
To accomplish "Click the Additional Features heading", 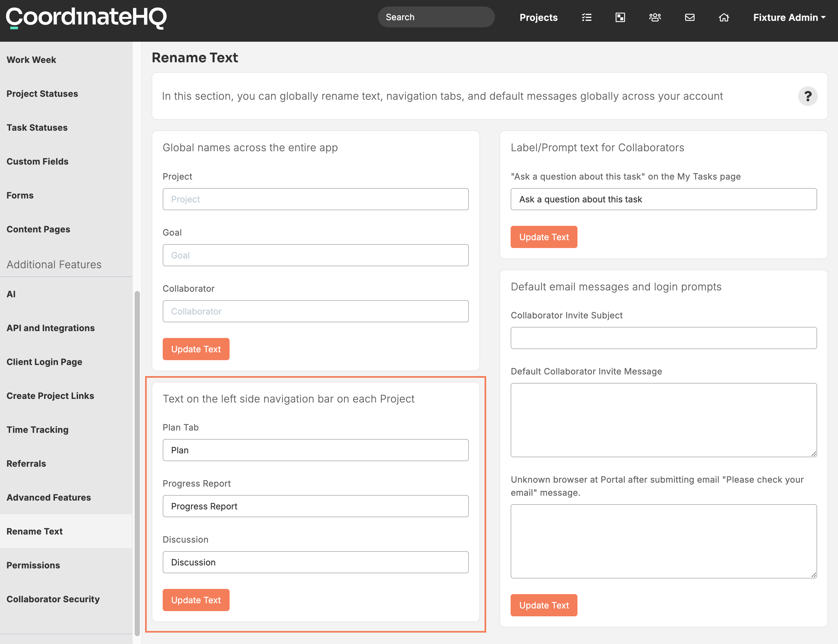I will tap(54, 265).
